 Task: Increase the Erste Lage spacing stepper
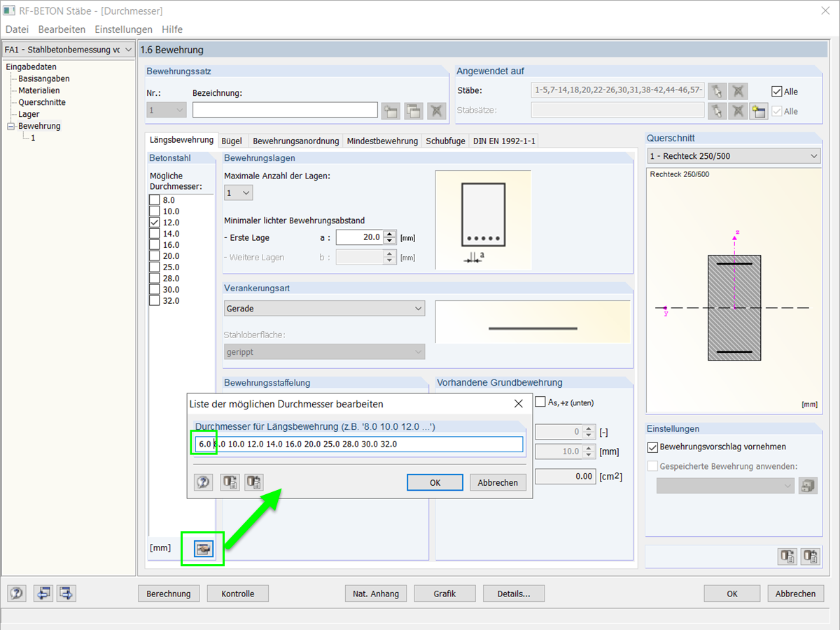tap(391, 234)
